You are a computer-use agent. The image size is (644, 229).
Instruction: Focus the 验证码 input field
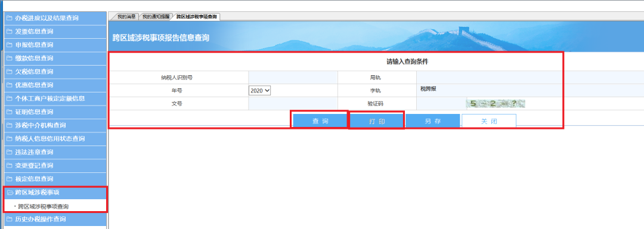pos(441,103)
